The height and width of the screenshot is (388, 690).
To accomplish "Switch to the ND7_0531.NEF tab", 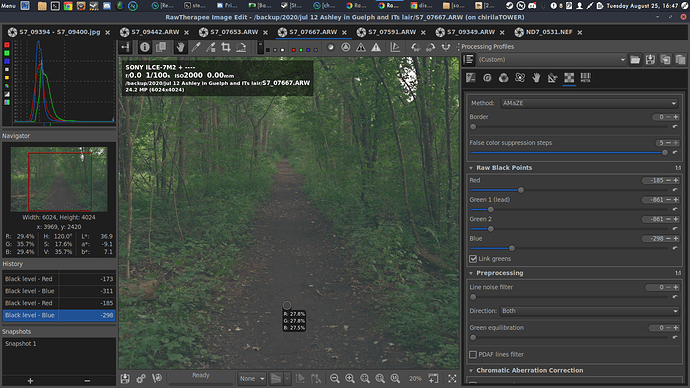I will point(549,32).
